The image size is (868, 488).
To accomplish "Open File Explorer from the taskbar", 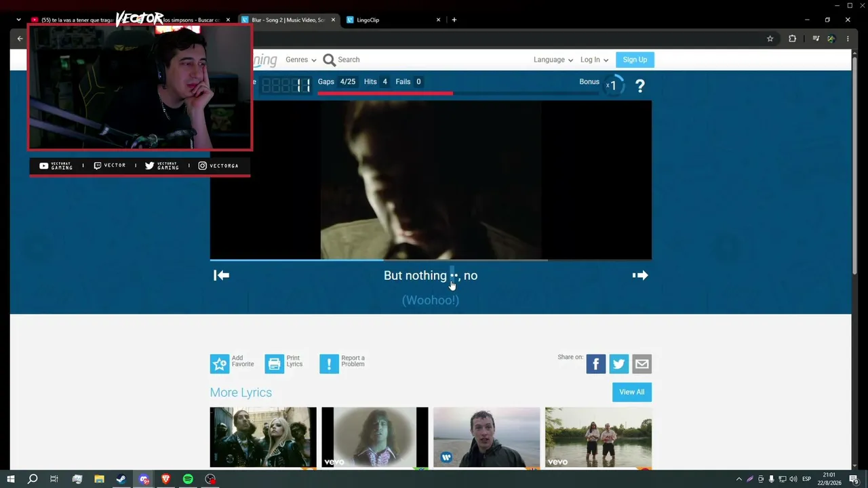I will click(99, 479).
